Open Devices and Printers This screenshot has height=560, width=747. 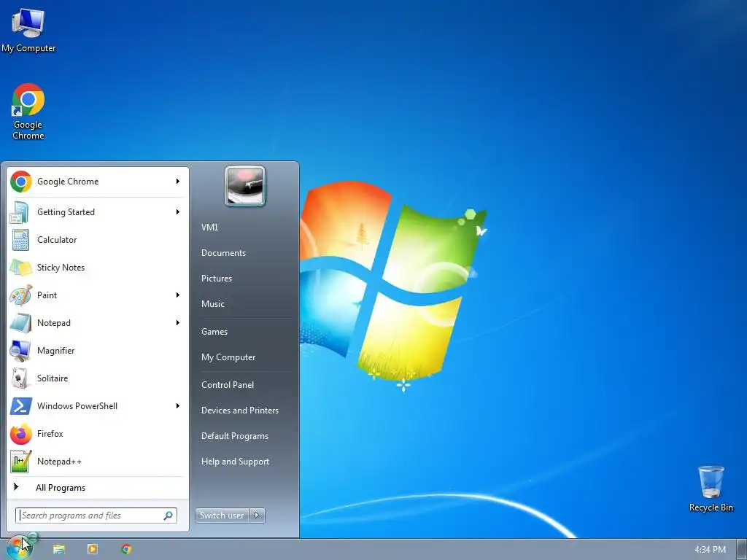point(239,411)
